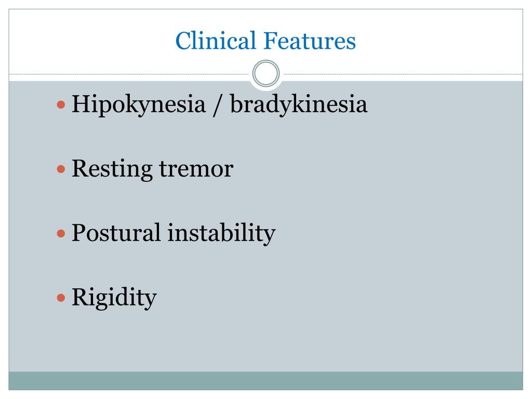Click the circle ornament below the title
The height and width of the screenshot is (399, 532).
[x=266, y=73]
